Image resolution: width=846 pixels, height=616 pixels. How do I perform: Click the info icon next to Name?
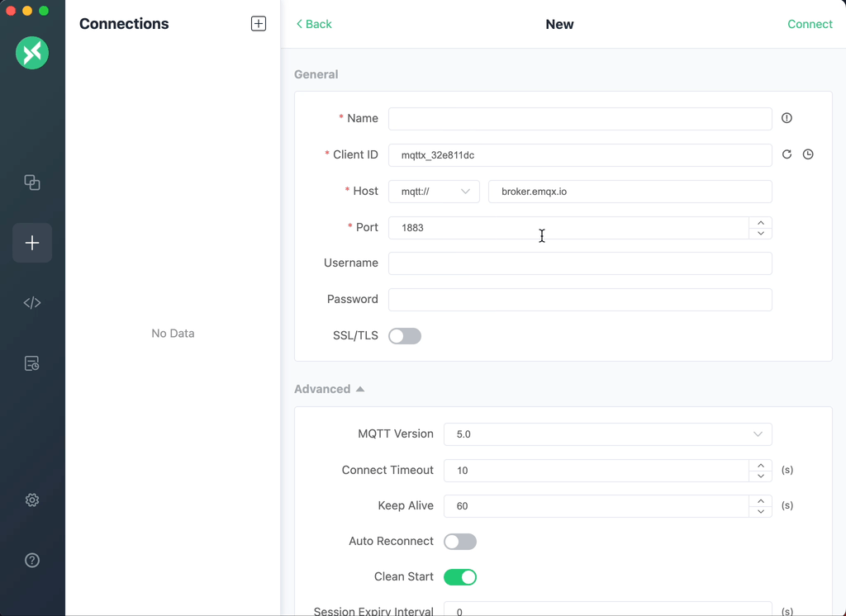(787, 118)
